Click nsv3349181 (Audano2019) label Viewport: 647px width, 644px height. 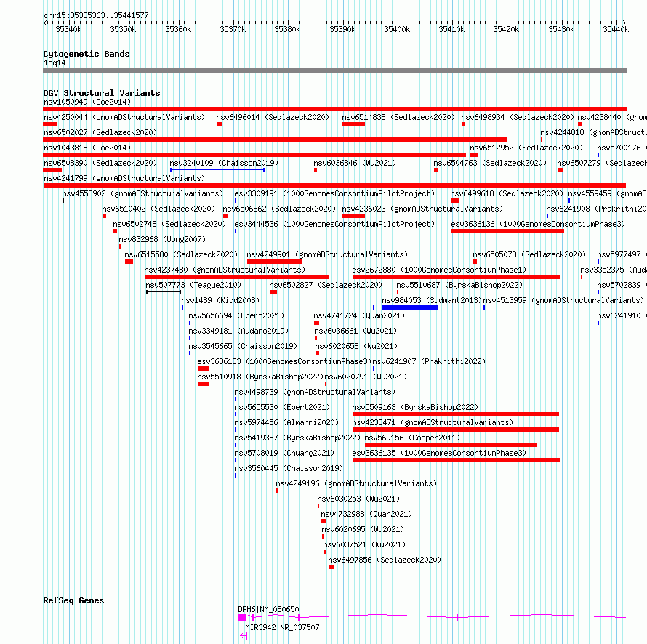239,331
